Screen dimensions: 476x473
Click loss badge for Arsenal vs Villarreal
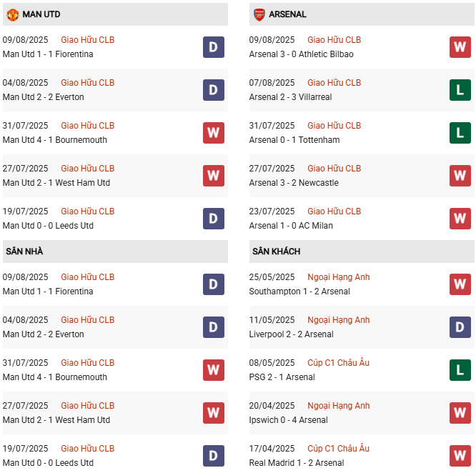460,90
